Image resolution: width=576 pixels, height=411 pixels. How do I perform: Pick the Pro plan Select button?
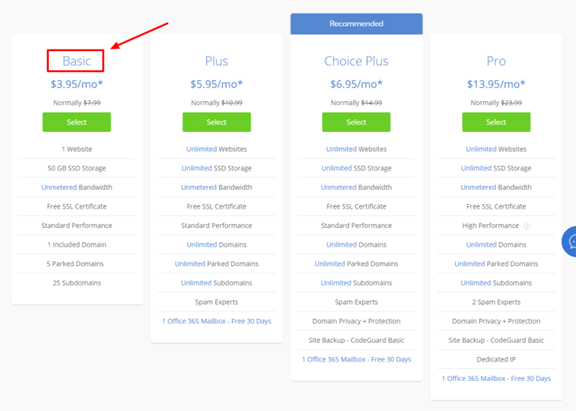(496, 122)
